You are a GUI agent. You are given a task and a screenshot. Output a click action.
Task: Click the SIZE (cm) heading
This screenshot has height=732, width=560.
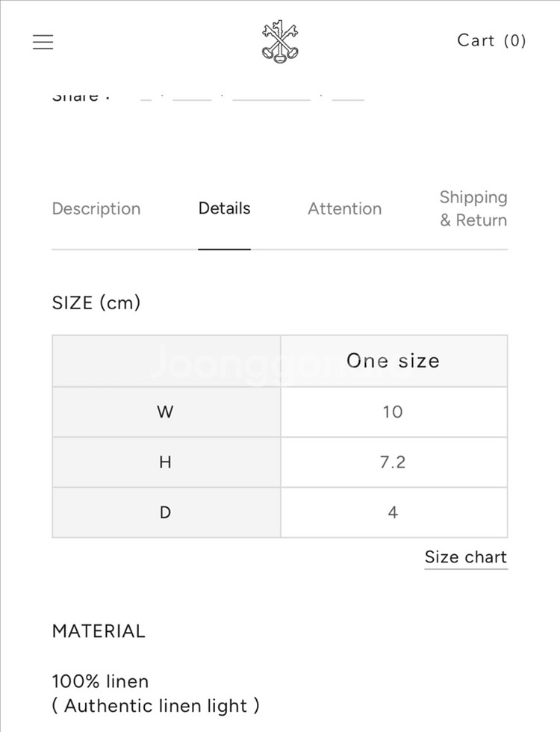click(x=96, y=303)
